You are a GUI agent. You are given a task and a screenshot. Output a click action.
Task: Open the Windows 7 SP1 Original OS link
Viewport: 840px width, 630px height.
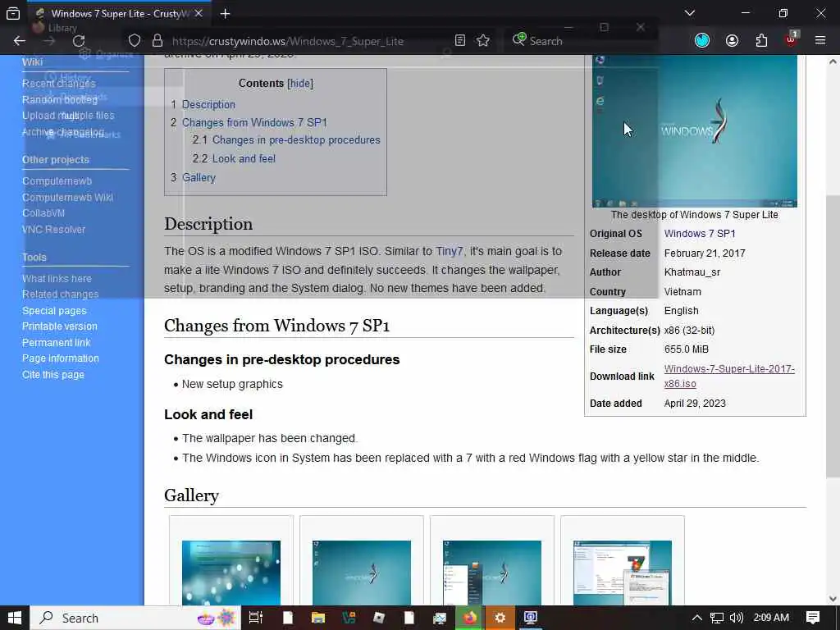tap(700, 234)
